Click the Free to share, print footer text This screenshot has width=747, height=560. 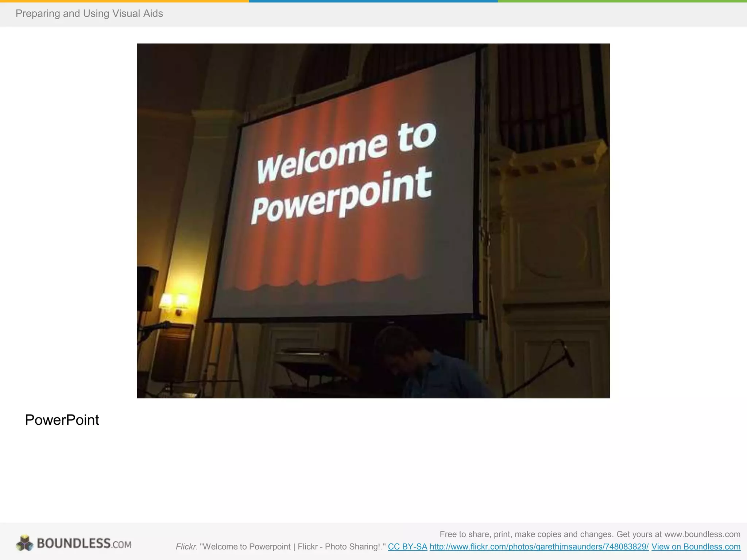click(x=589, y=534)
